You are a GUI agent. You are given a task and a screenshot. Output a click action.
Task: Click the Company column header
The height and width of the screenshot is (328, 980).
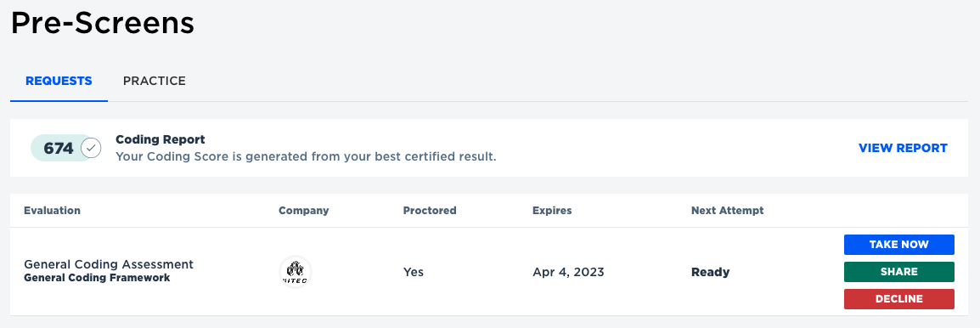pos(304,211)
